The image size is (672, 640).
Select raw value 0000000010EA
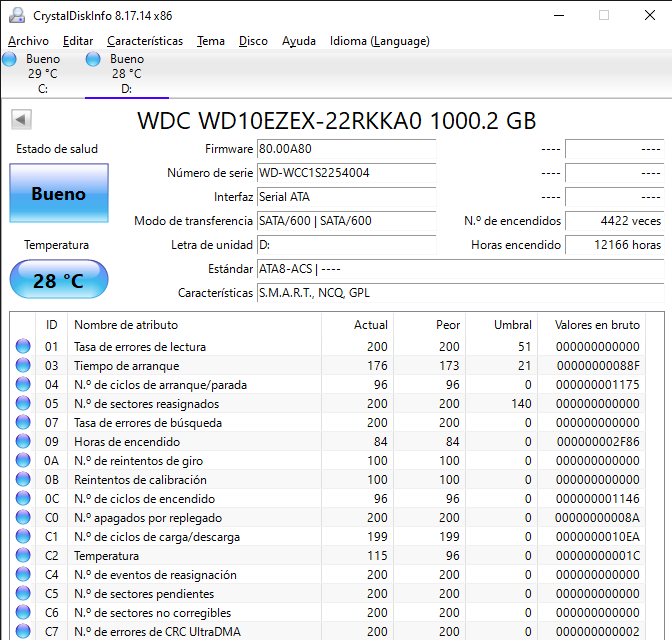click(598, 537)
